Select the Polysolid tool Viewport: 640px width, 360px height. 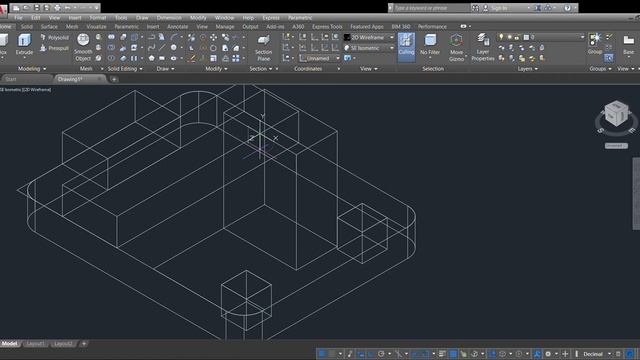click(x=54, y=38)
